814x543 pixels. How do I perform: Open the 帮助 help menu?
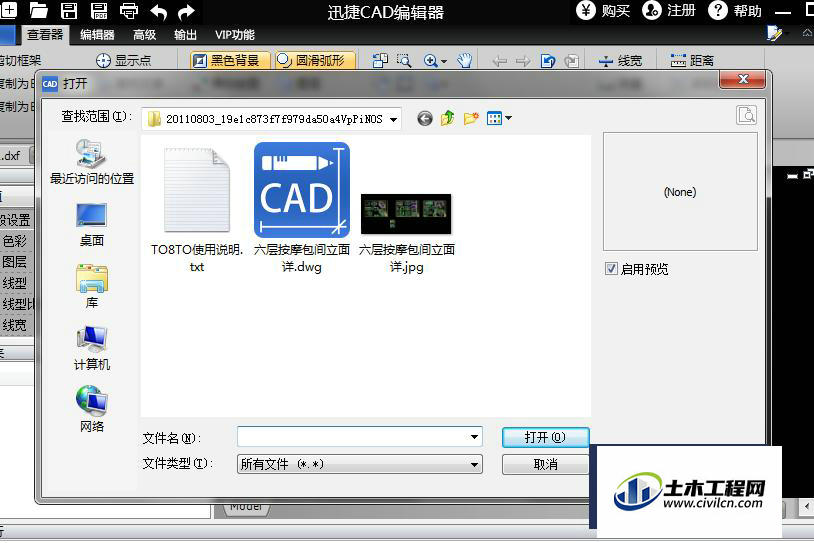(735, 10)
